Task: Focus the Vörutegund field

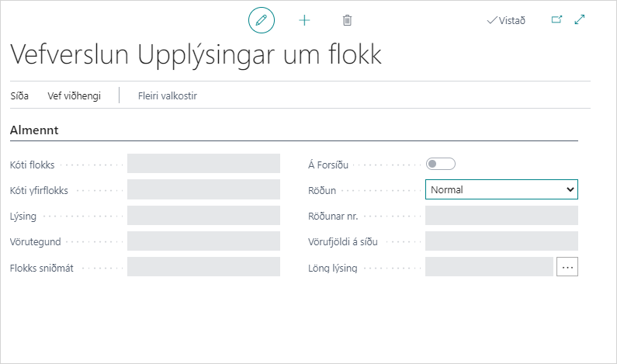Action: 203,241
